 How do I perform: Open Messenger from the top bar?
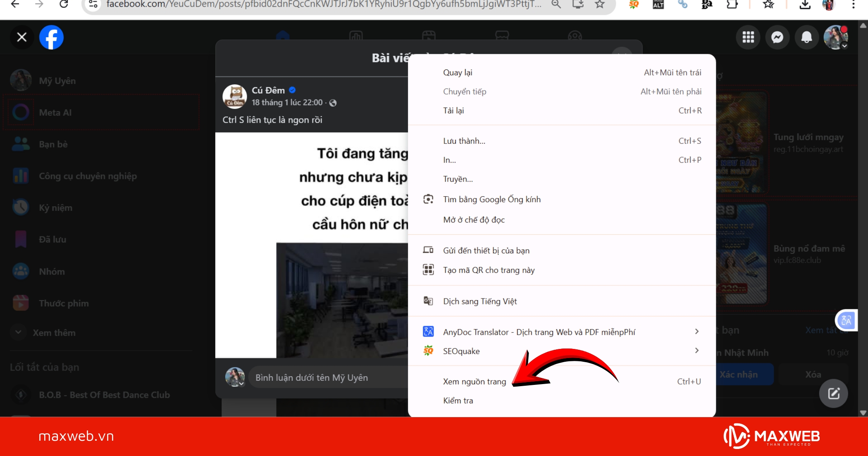click(777, 37)
